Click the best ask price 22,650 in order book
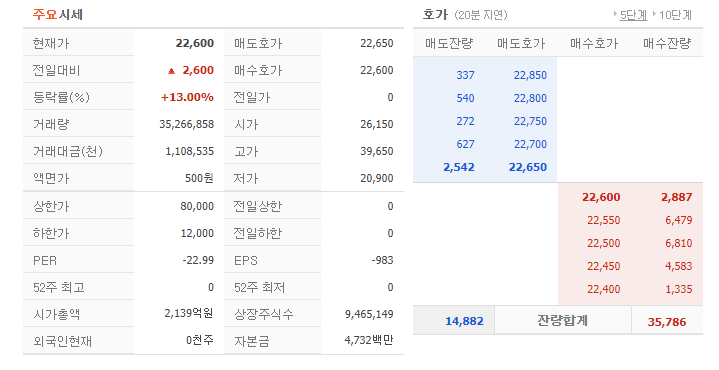The width and height of the screenshot is (719, 370). point(528,167)
